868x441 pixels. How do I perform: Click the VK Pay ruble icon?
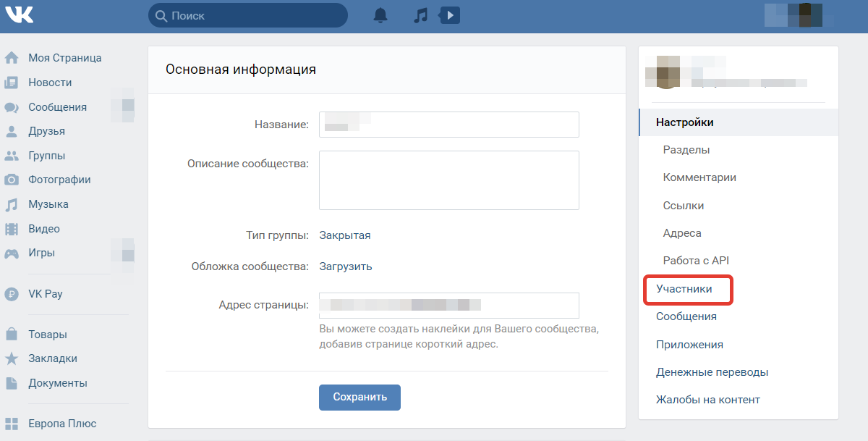click(x=12, y=294)
